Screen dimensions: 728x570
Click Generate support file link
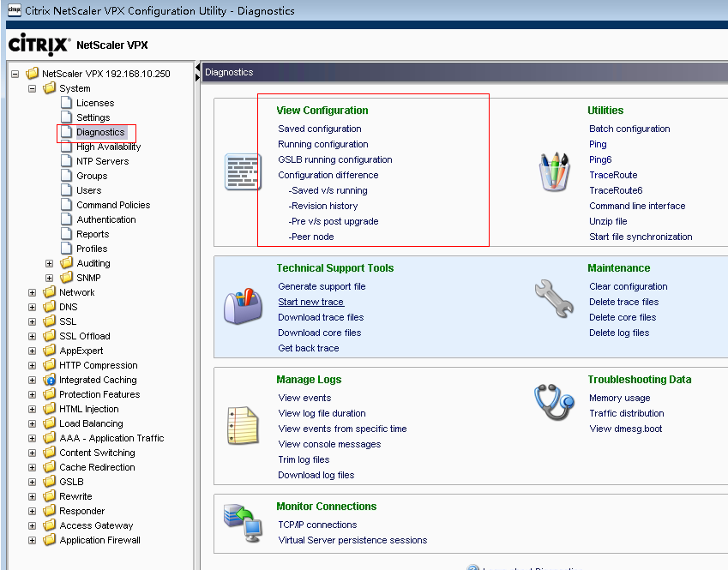tap(322, 286)
